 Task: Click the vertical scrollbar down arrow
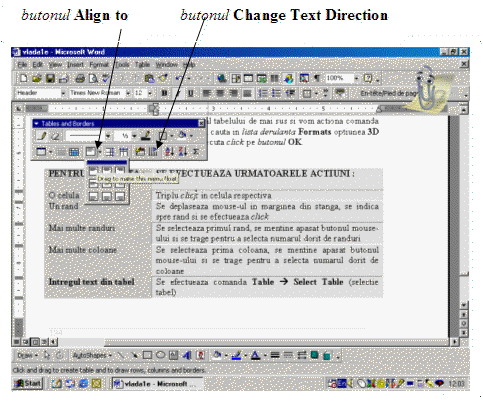(x=464, y=305)
